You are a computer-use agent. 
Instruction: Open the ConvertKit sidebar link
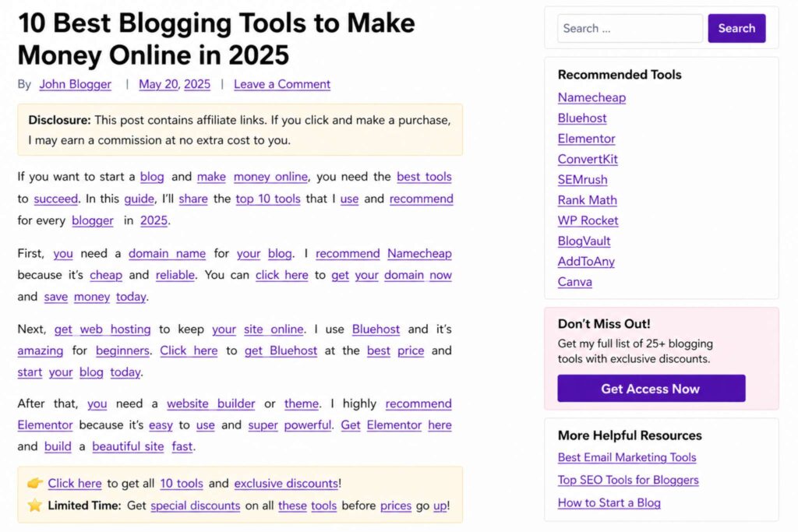coord(587,159)
